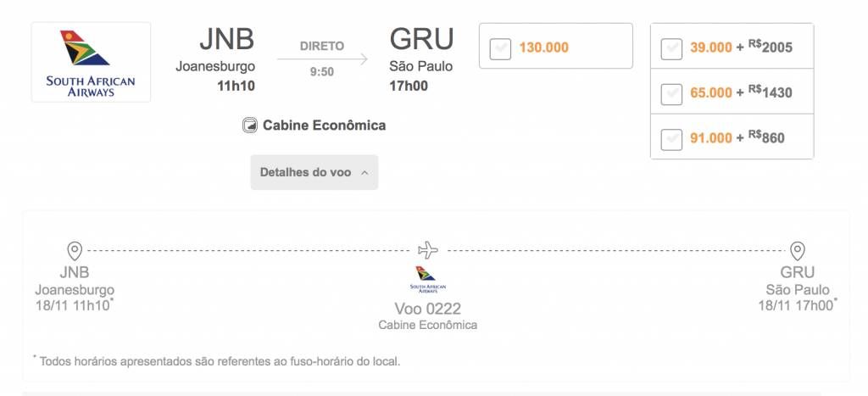Collapse the Detalhes do voo section
Viewport: 868px width, 396px height.
pos(314,172)
